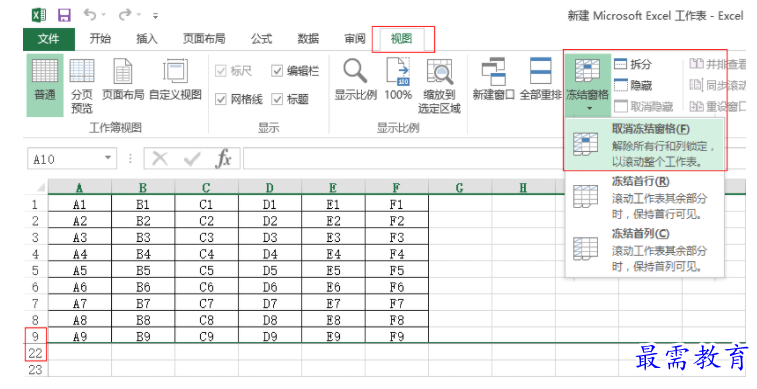Click cell containing A9
Image resolution: width=757 pixels, height=389 pixels.
[80, 336]
